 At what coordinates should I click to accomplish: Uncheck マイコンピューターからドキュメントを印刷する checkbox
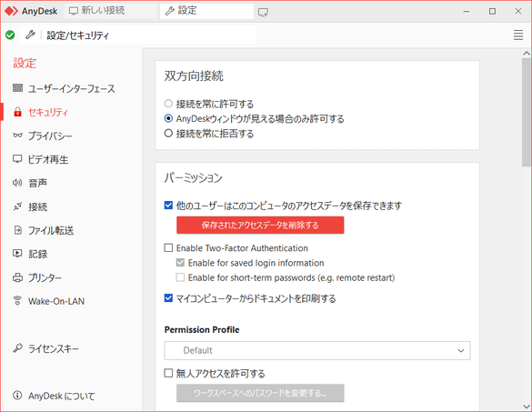click(168, 298)
